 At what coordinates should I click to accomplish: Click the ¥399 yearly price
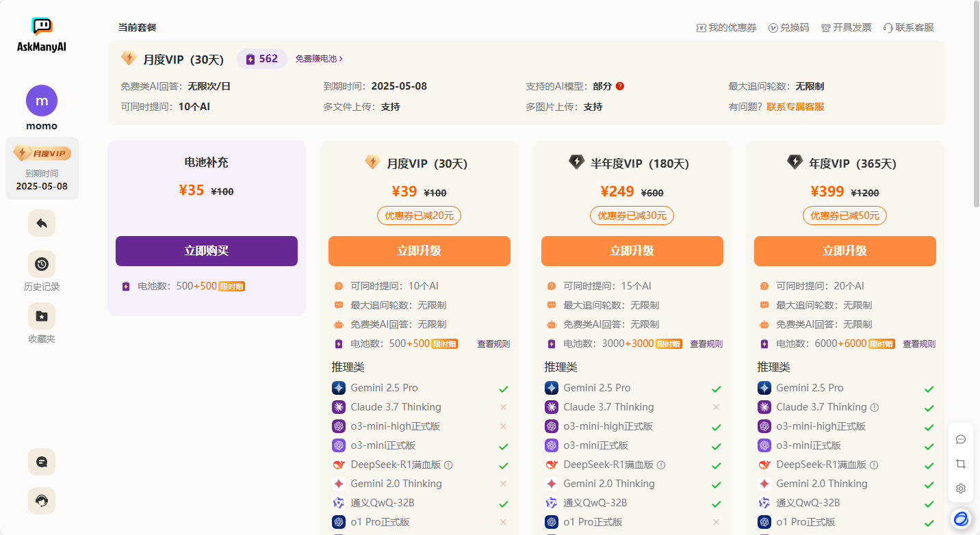pyautogui.click(x=827, y=192)
